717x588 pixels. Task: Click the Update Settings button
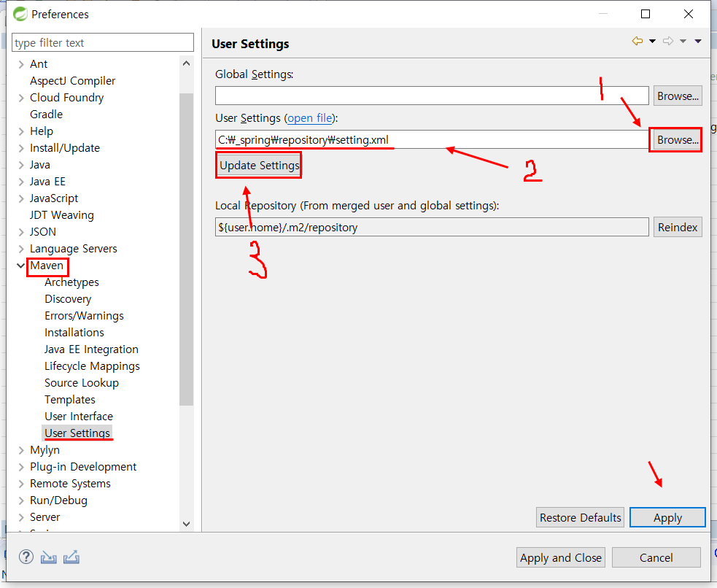258,166
